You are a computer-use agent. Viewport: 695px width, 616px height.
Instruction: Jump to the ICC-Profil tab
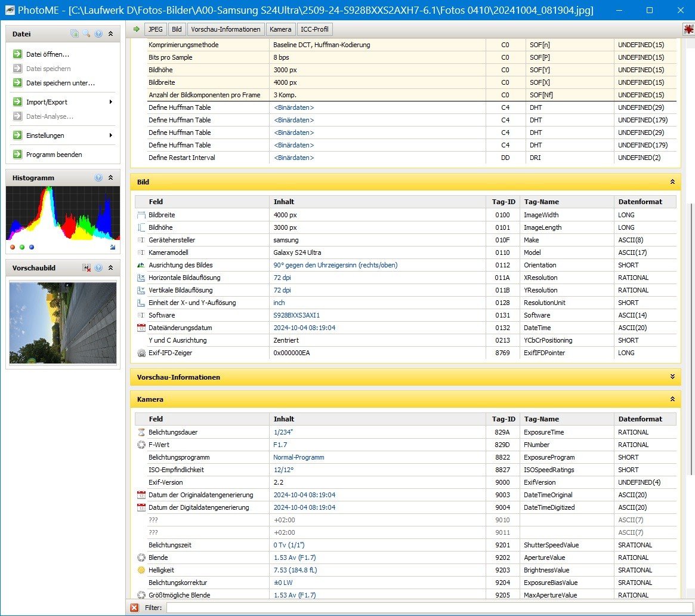[314, 29]
